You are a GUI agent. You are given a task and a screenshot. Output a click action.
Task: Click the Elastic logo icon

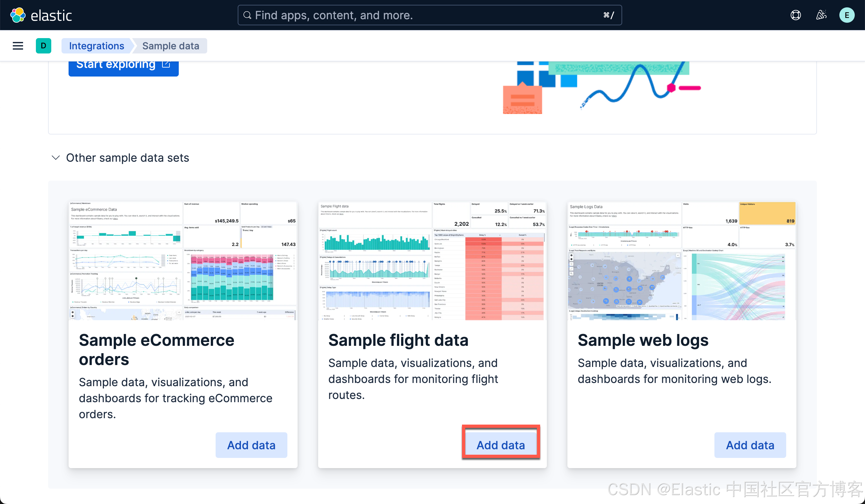click(x=18, y=15)
